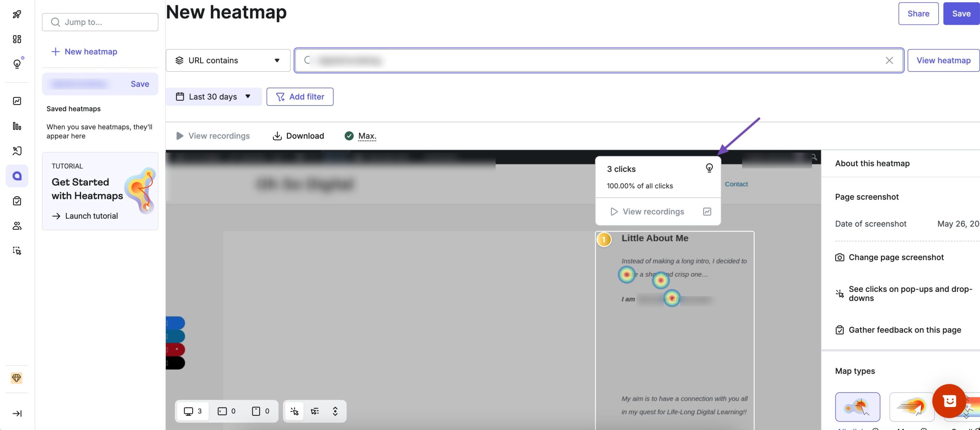Screen dimensions: 980x430
Task: Select the Heatmaps icon in the left sidebar
Action: coord(17,176)
